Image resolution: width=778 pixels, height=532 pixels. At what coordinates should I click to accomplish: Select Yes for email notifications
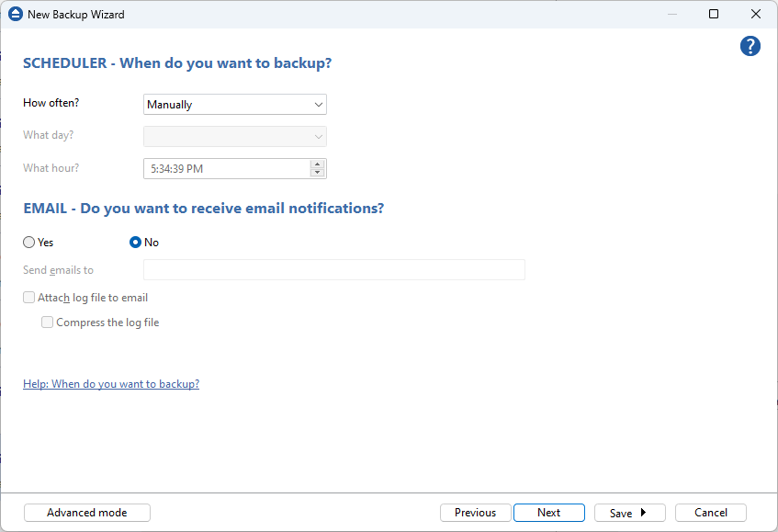[x=28, y=242]
